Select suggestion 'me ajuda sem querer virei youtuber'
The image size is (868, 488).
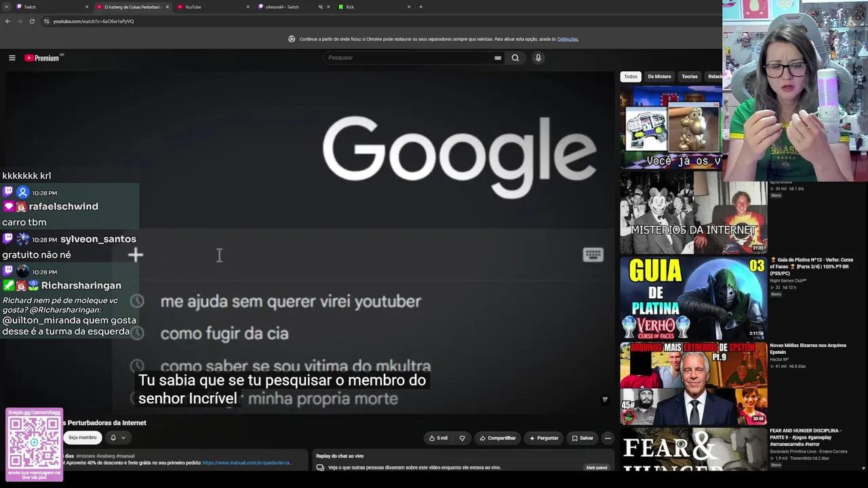290,301
